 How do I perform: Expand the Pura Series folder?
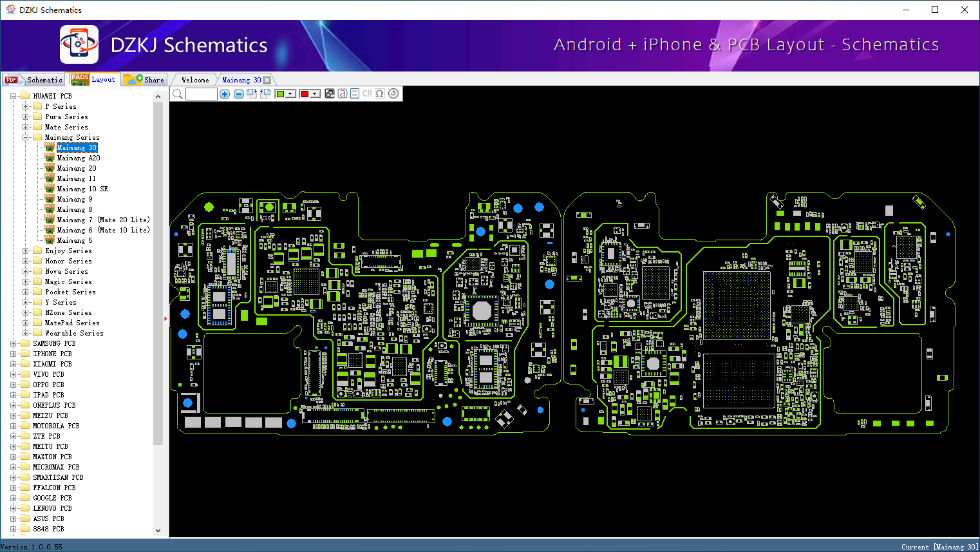tap(26, 117)
